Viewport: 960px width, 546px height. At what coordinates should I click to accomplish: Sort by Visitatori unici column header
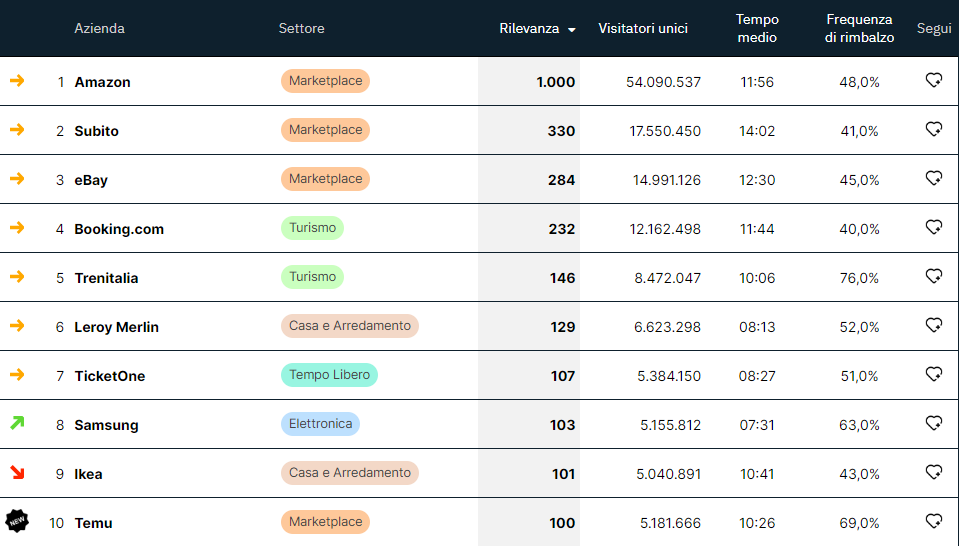(x=643, y=29)
